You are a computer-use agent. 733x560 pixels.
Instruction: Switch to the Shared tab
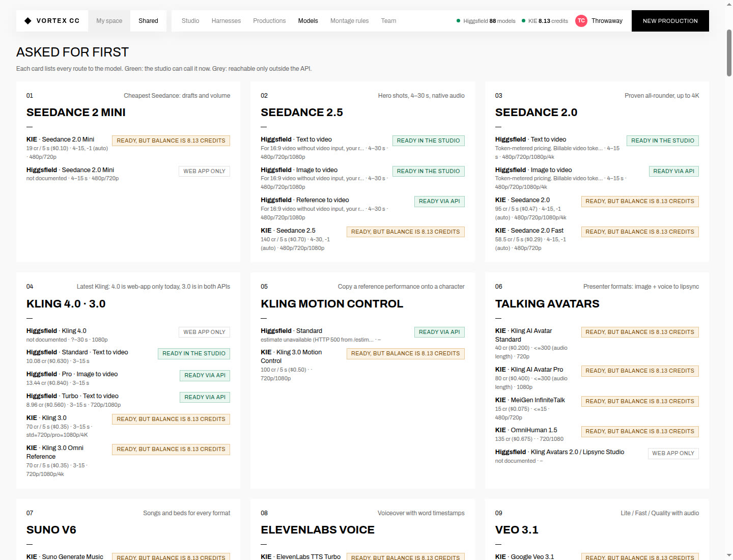point(148,21)
